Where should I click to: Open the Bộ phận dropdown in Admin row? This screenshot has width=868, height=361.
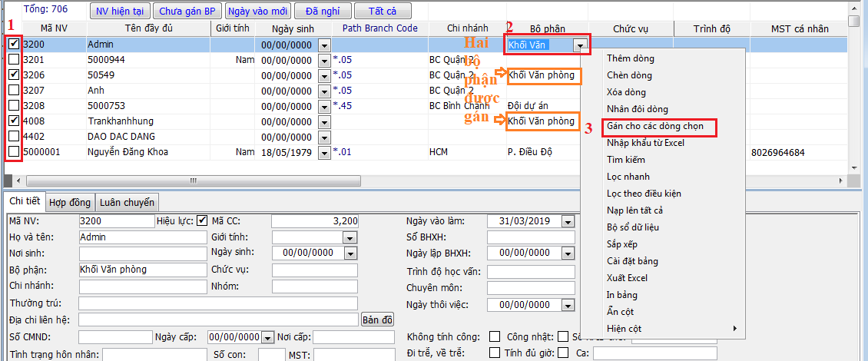[580, 45]
